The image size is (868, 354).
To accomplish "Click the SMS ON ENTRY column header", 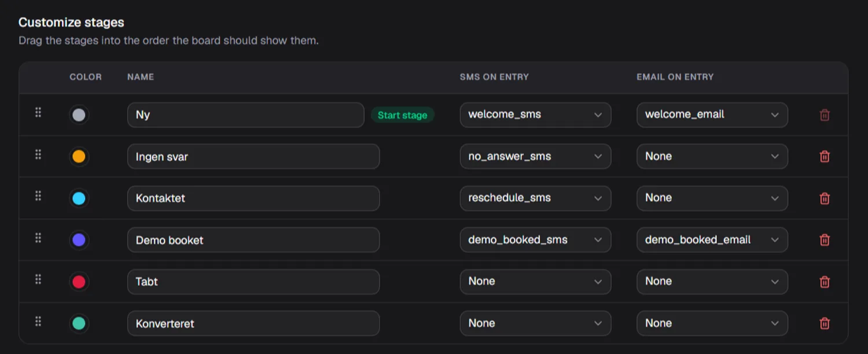I will [494, 77].
